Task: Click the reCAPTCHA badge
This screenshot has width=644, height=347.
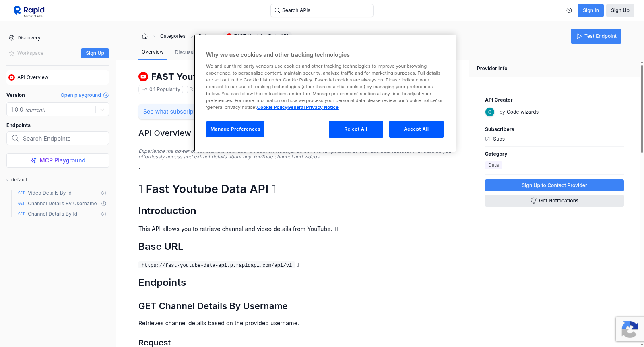Action: (630, 329)
